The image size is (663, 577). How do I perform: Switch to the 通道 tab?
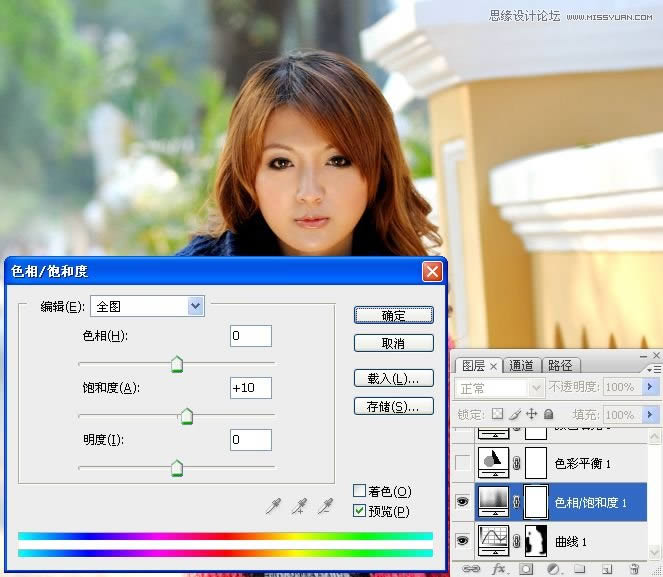[x=521, y=366]
